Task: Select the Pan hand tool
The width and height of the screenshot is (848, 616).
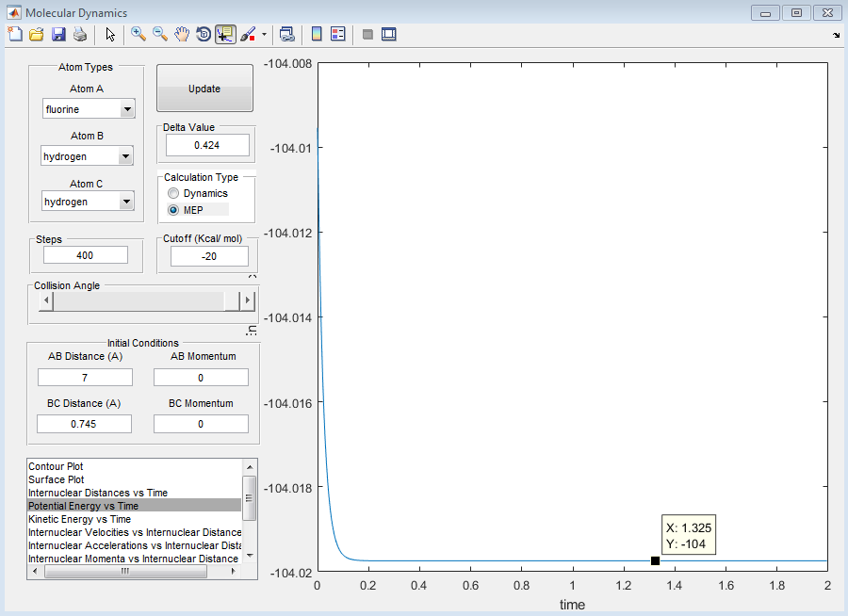Action: pos(182,34)
